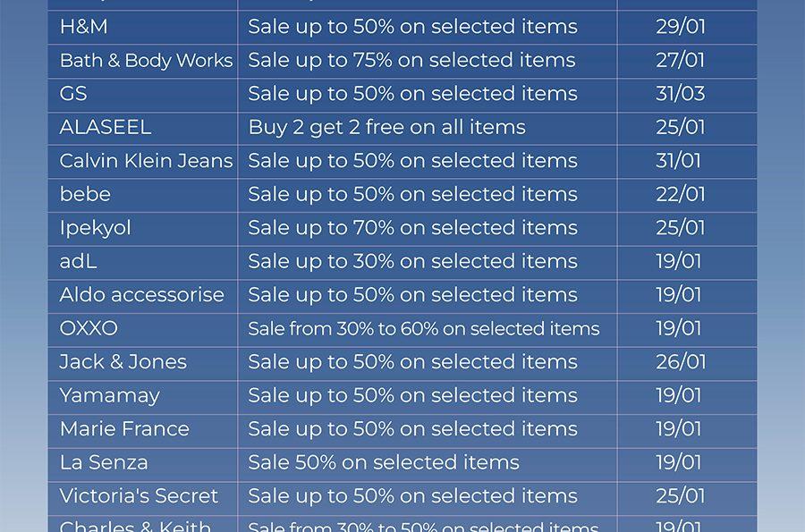
Task: Select the Charles & Keith row
Action: [x=402, y=524]
